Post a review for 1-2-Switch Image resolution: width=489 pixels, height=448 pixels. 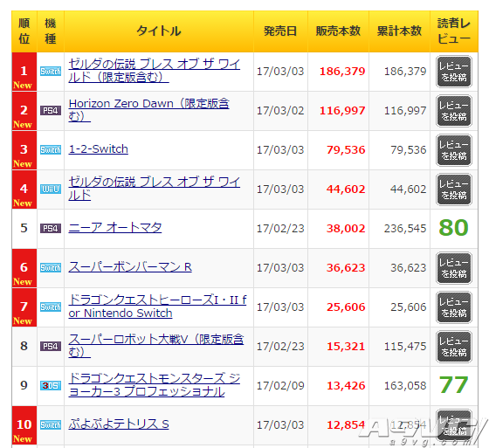point(454,150)
